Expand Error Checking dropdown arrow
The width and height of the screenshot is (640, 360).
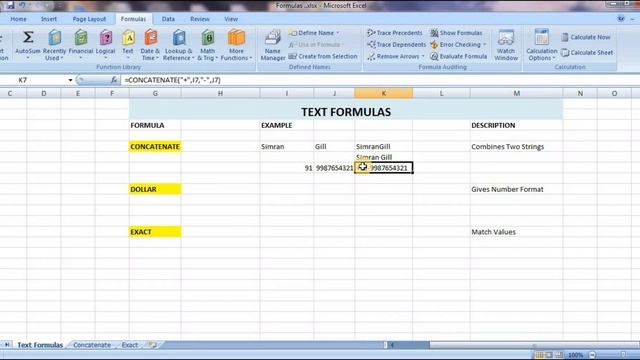[x=484, y=44]
